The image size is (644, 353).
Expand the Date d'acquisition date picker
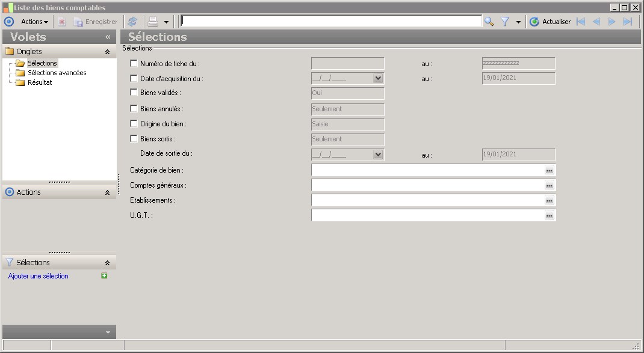378,78
